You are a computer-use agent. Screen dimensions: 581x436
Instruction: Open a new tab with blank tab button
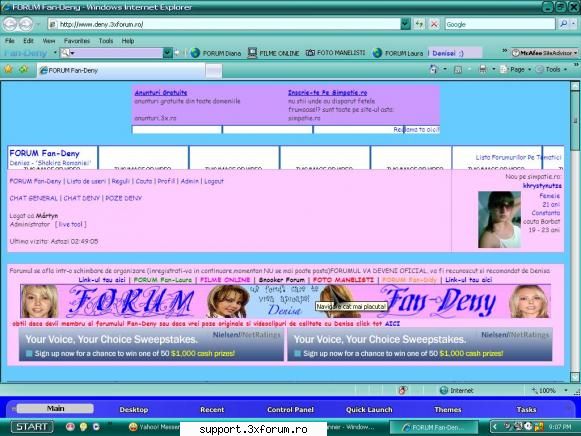(214, 71)
